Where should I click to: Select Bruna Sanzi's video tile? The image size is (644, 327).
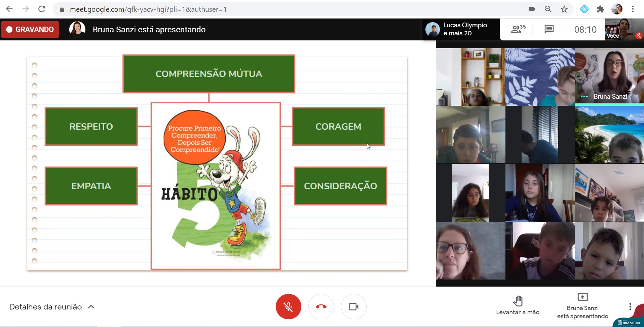tap(609, 77)
